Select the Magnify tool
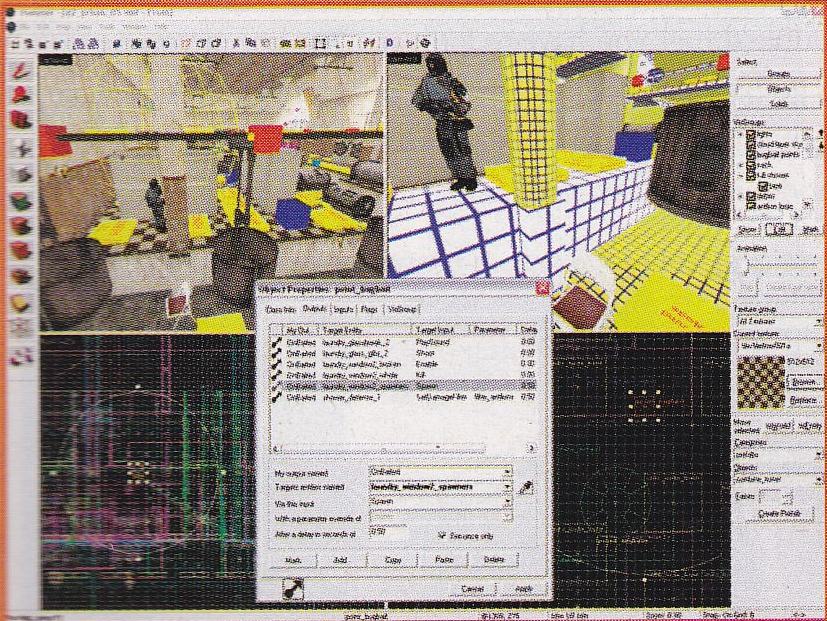This screenshot has height=621, width=827. [21, 95]
